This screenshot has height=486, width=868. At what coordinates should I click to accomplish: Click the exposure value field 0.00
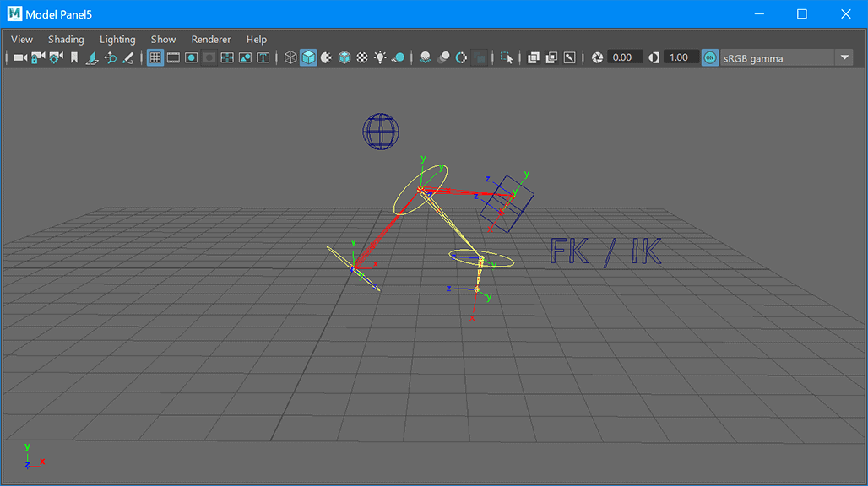[622, 57]
